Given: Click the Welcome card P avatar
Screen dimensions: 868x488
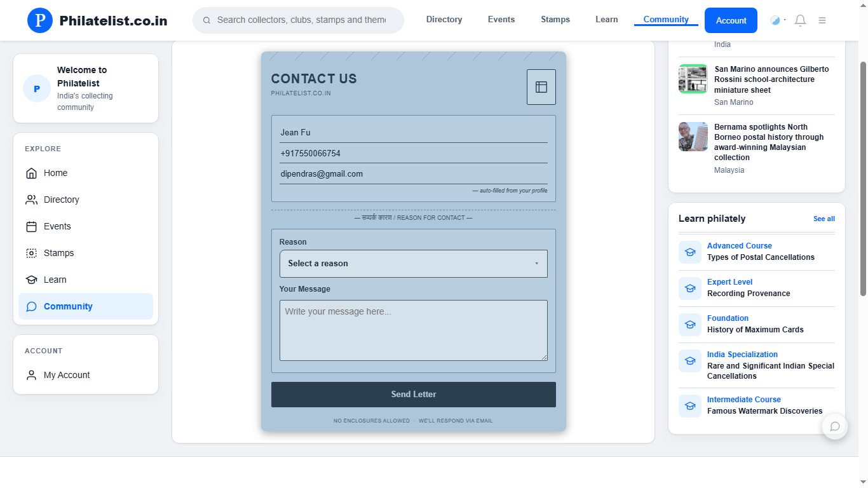Looking at the screenshot, I should 37,88.
